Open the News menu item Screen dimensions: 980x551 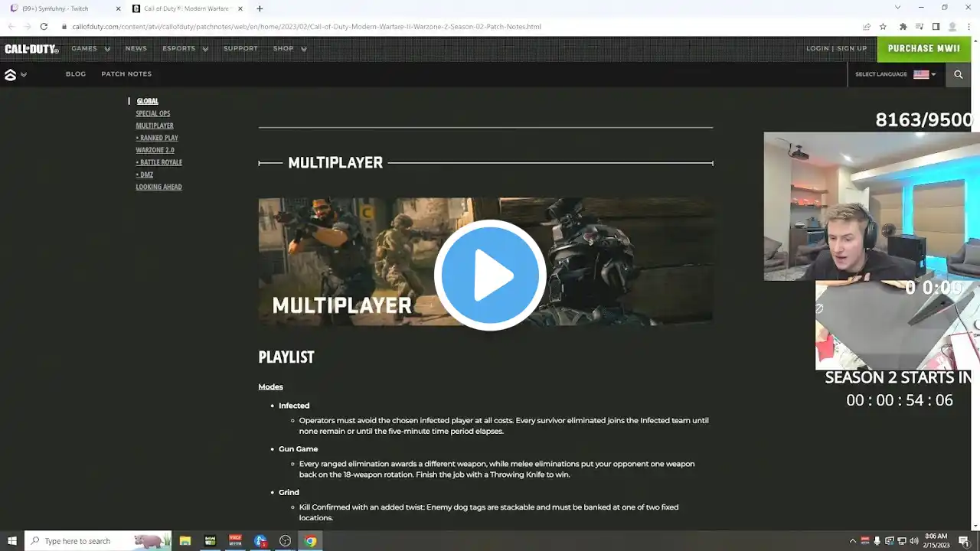(136, 49)
